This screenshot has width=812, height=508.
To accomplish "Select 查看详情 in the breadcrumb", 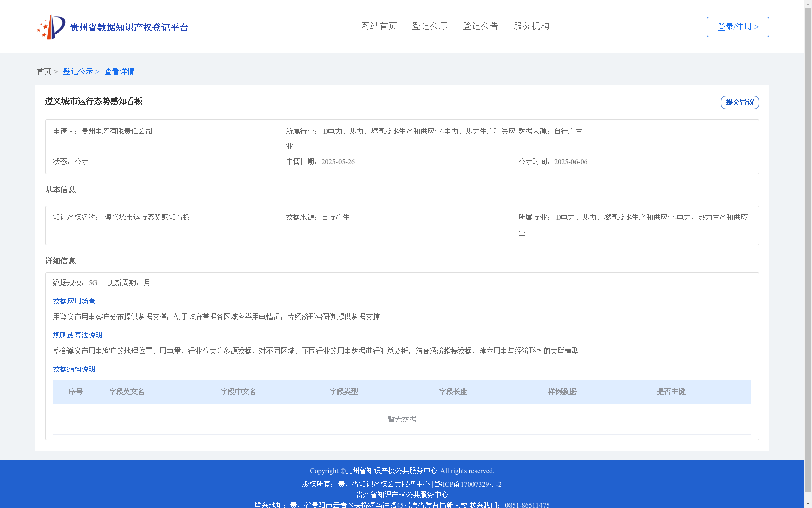I will pyautogui.click(x=119, y=71).
